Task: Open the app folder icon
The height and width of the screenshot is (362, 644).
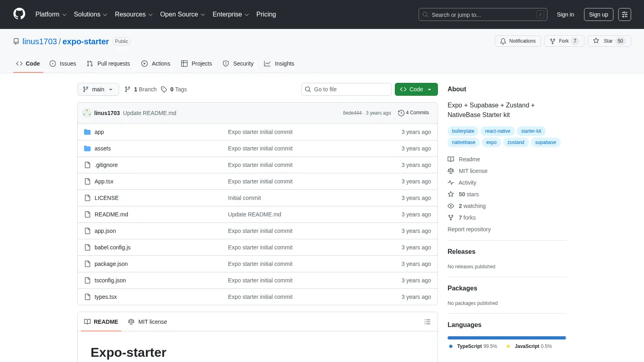Action: pos(87,132)
